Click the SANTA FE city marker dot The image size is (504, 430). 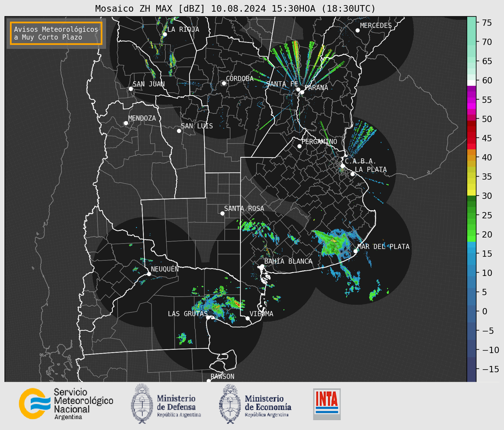click(x=298, y=89)
